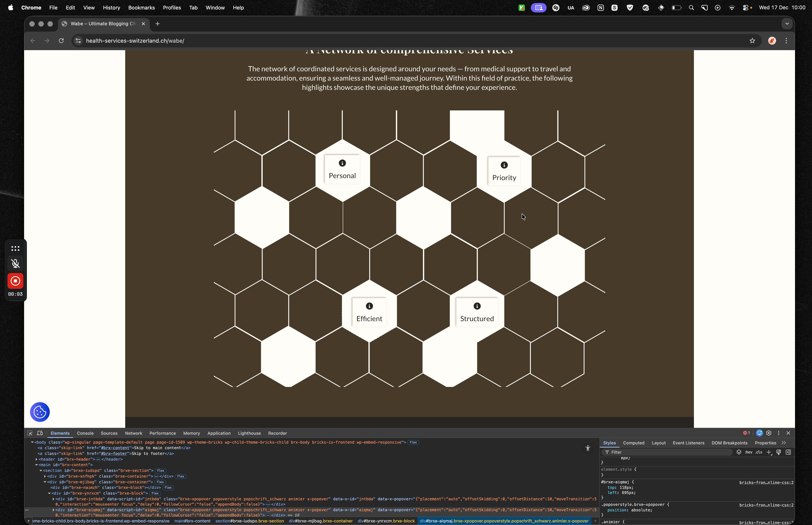
Task: Follow the #brx-content href link
Action: coord(115,448)
